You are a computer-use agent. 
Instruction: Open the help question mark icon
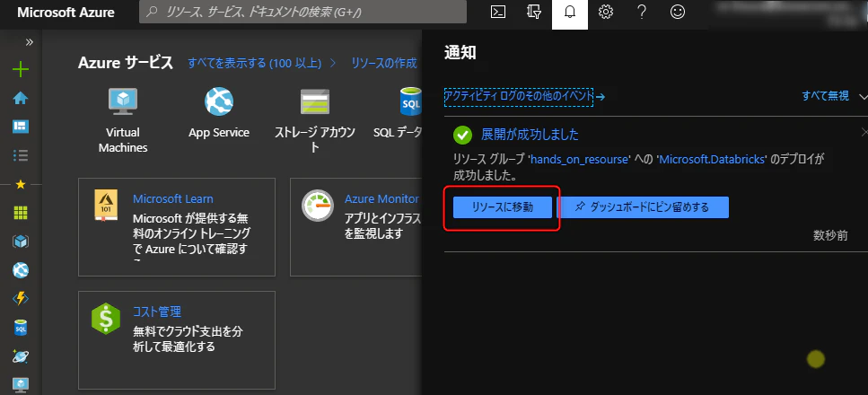coord(642,13)
